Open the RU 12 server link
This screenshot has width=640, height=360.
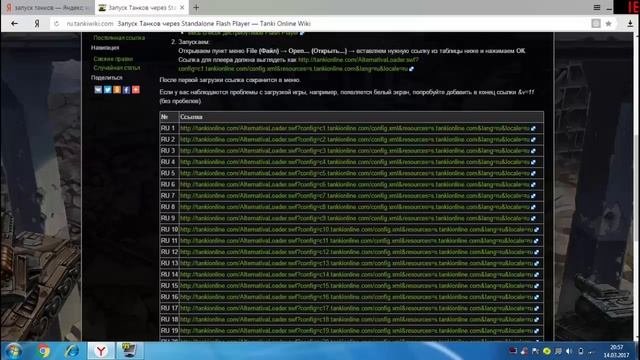356,252
